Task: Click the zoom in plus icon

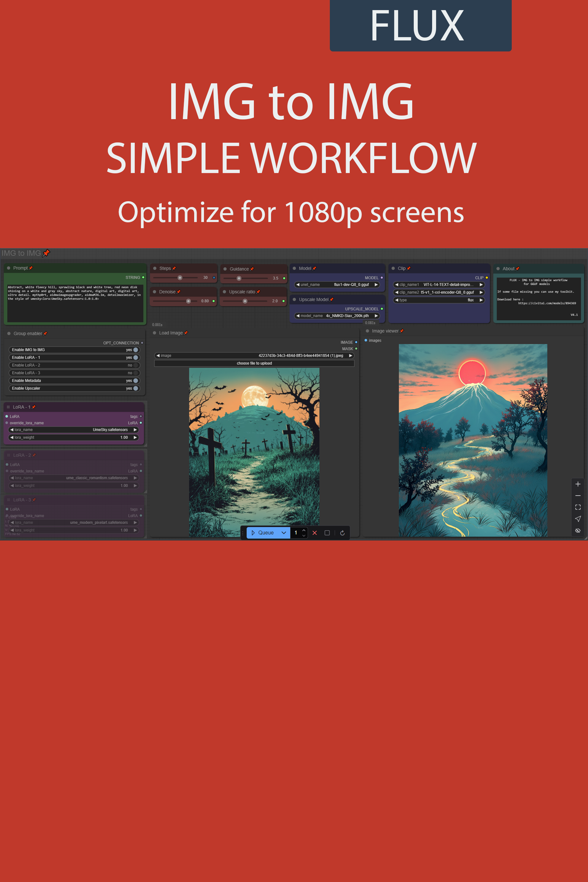Action: tap(578, 484)
